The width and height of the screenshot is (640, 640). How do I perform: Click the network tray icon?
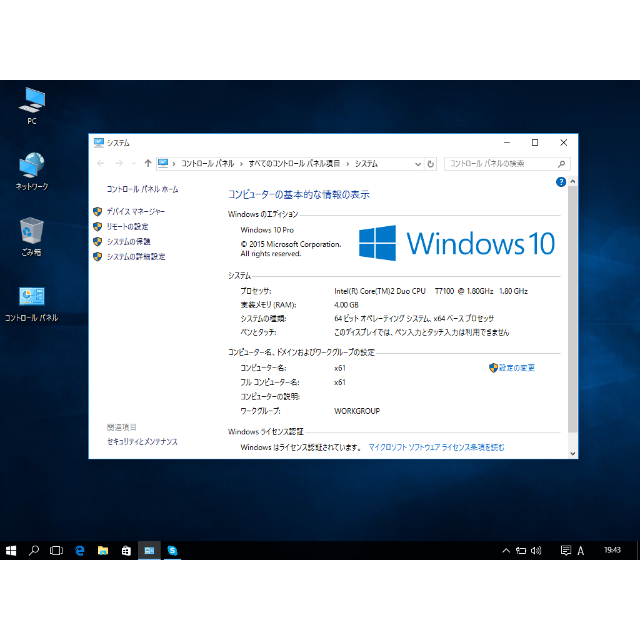521,551
